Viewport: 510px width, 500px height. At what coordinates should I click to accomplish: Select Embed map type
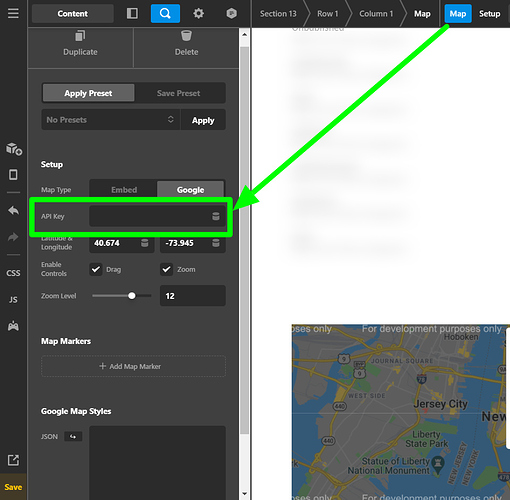124,190
